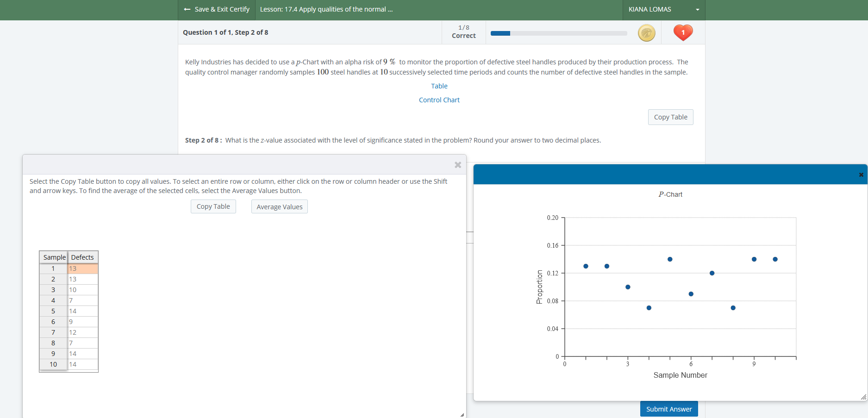Click the Average Values button
The image size is (868, 418).
(279, 206)
